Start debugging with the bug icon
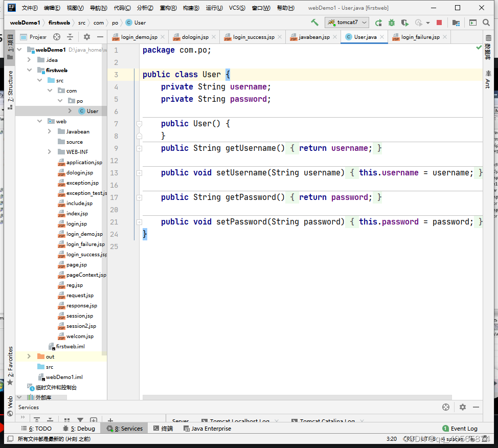Screen dimensions: 498x448 (392, 23)
